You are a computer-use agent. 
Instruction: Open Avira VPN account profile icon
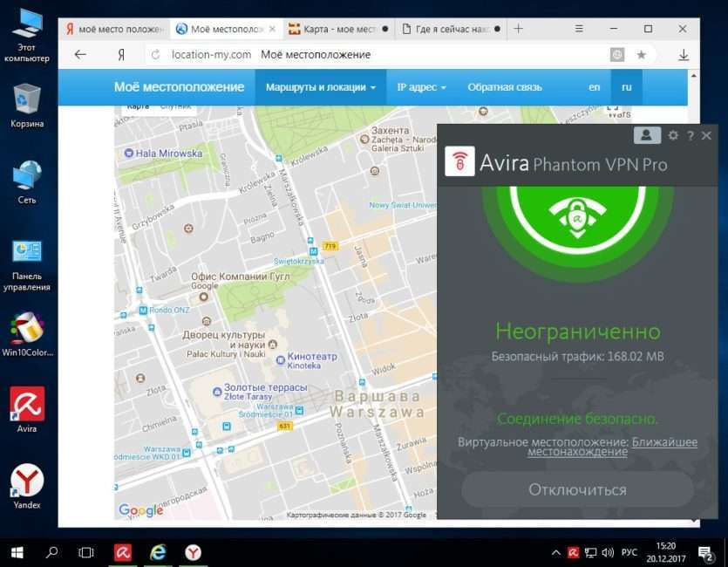[x=647, y=135]
